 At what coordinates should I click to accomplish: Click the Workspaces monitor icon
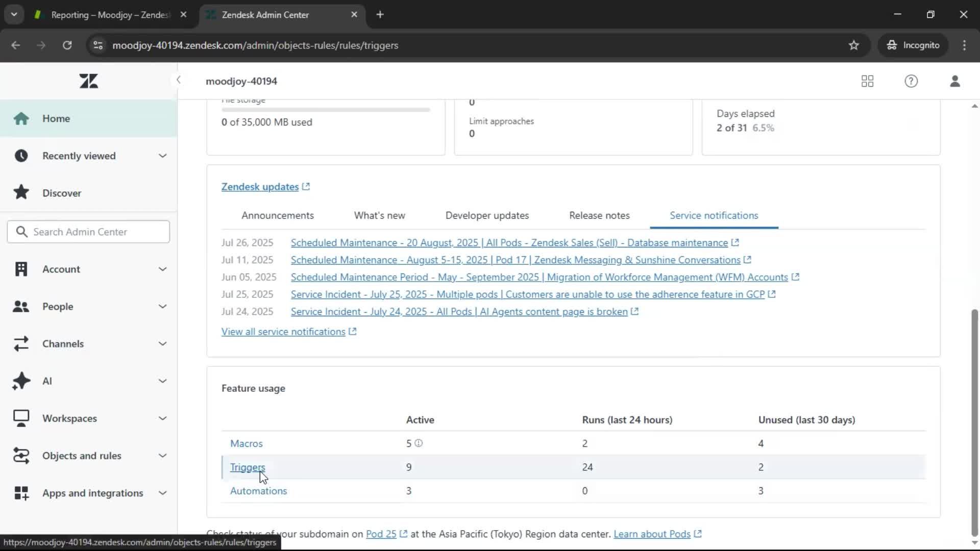(x=21, y=418)
